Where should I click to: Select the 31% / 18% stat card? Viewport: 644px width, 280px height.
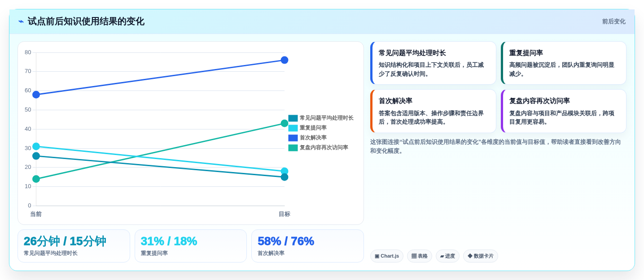tap(191, 246)
